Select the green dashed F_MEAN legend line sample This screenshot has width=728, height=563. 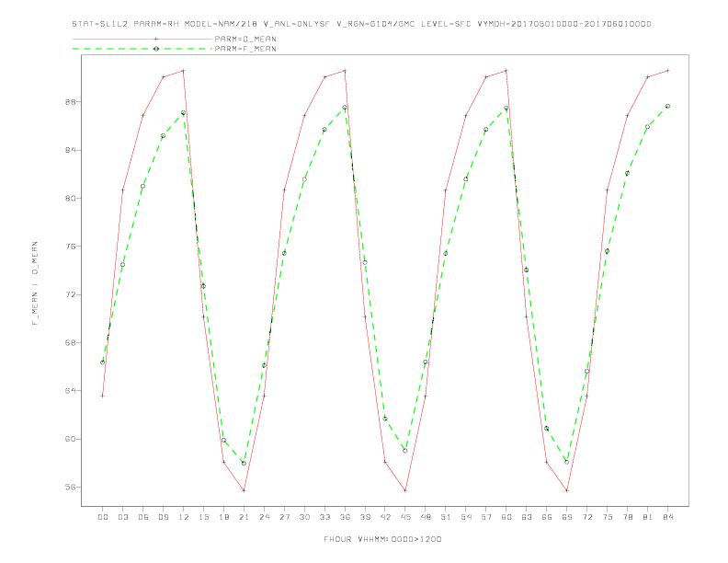pyautogui.click(x=142, y=49)
